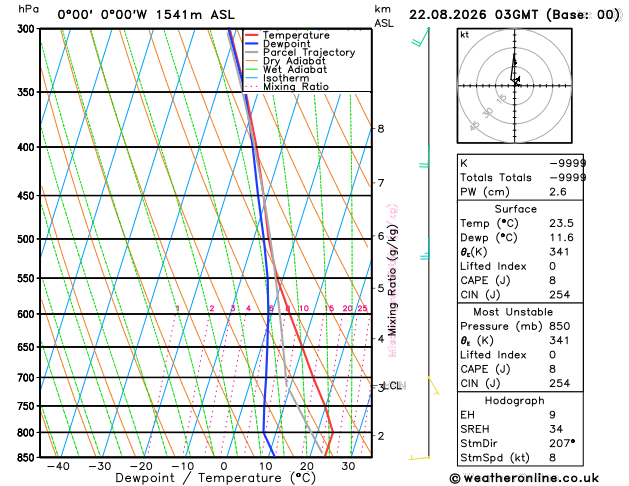Viewport: 629px width, 486px height.
Task: Click the 'Totals Totals' row label
Action: (496, 178)
